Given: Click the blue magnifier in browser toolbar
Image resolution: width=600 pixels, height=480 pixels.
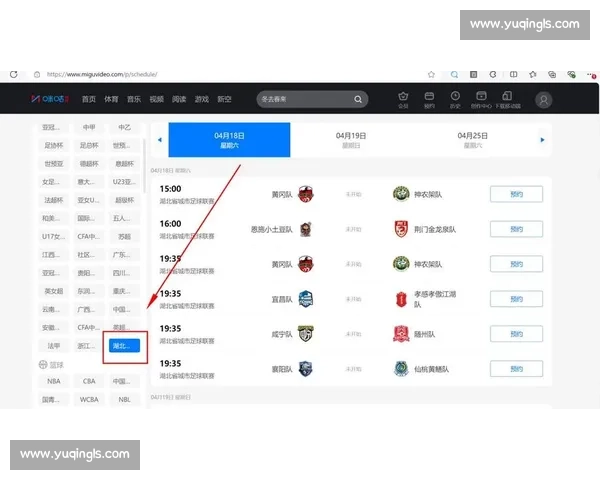Looking at the screenshot, I should [454, 75].
